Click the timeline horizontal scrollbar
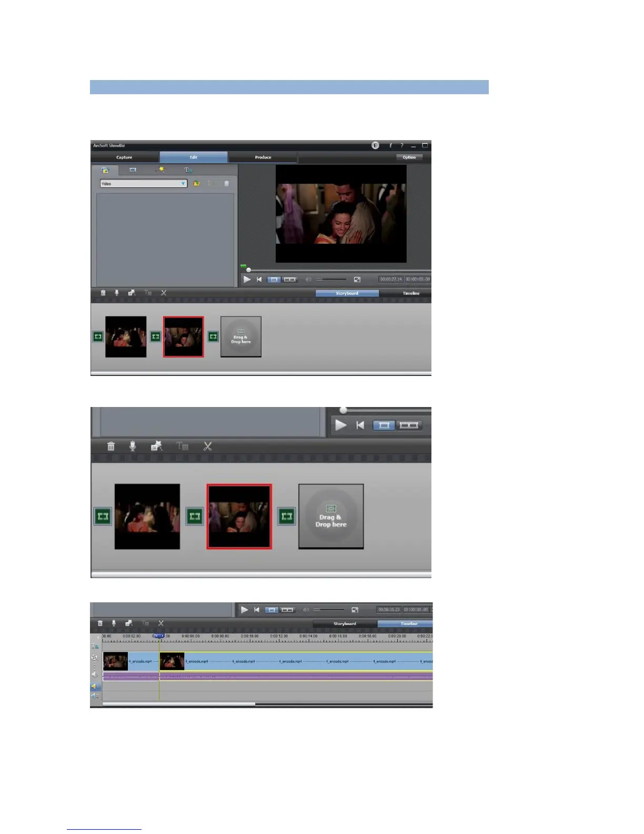 point(179,703)
